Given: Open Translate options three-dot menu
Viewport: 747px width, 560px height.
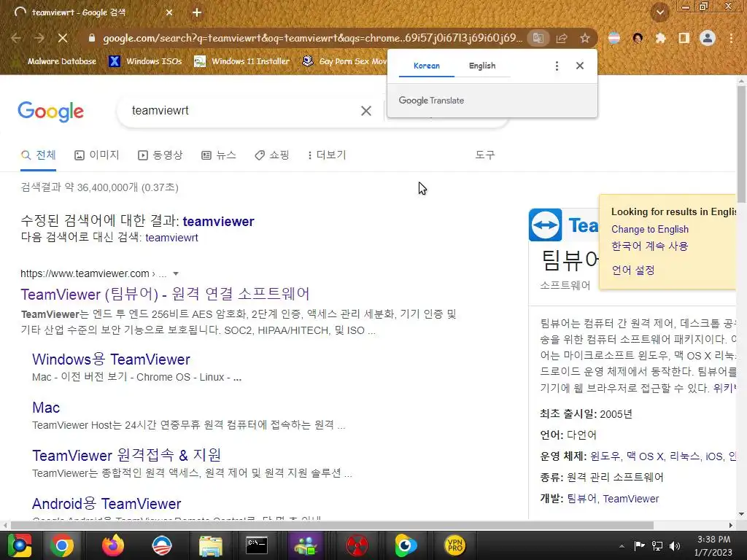Looking at the screenshot, I should tap(557, 66).
